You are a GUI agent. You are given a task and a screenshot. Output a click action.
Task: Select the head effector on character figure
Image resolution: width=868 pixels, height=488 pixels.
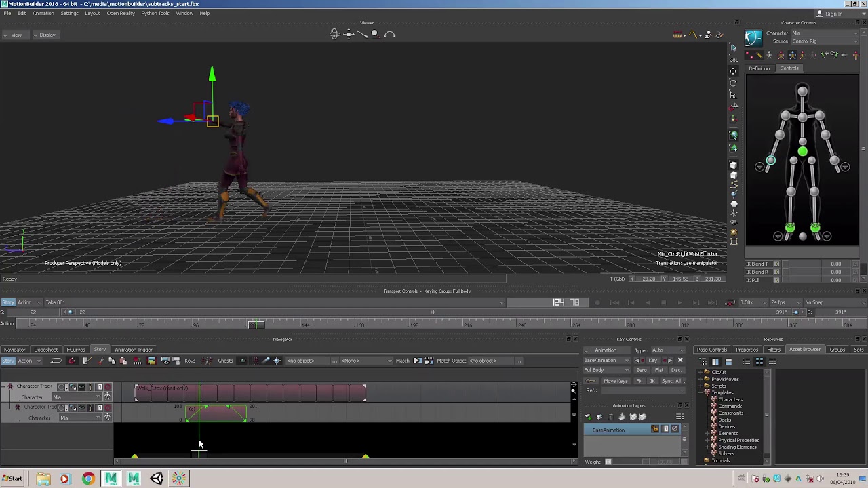pyautogui.click(x=802, y=91)
